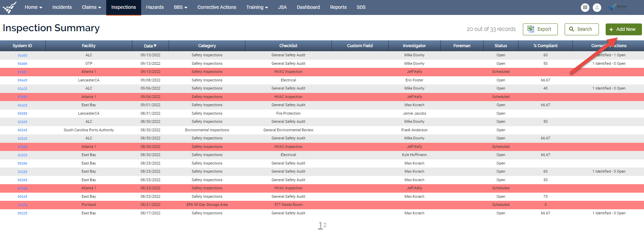Click the Export button with Excel icon

(540, 29)
